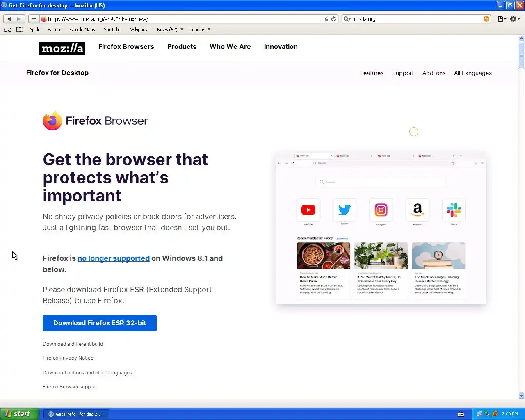This screenshot has height=420, width=525.
Task: Open the Yahoo! bookmark
Action: tap(55, 30)
